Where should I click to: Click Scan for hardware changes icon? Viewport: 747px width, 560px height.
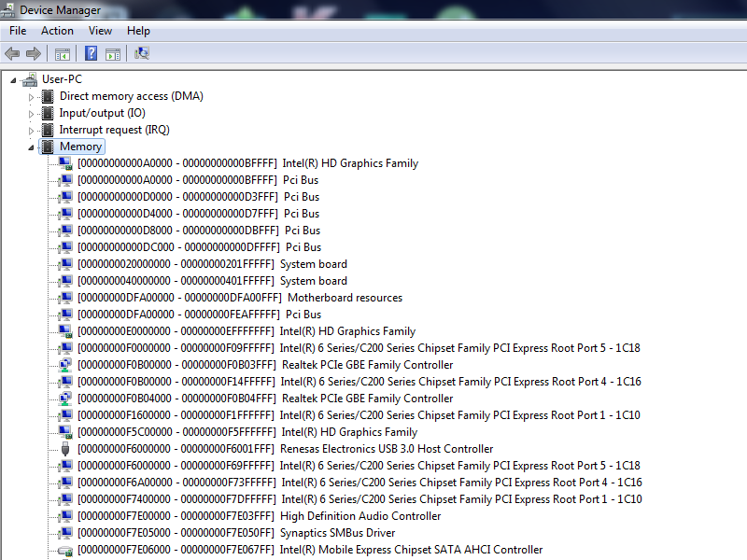pyautogui.click(x=142, y=53)
